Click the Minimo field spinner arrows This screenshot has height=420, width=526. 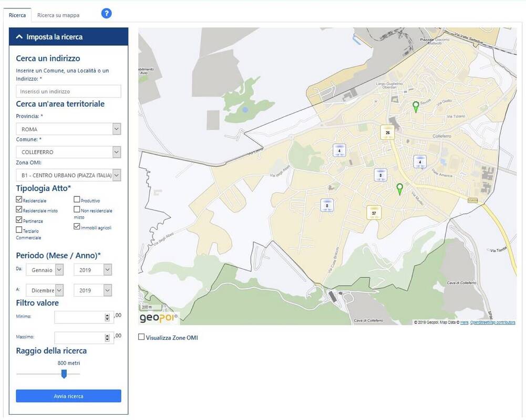(x=107, y=318)
